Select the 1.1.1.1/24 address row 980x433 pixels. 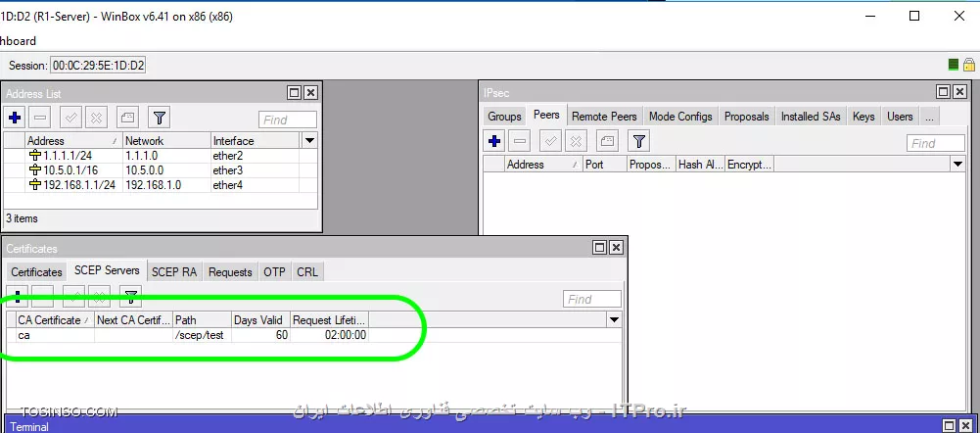pos(160,156)
